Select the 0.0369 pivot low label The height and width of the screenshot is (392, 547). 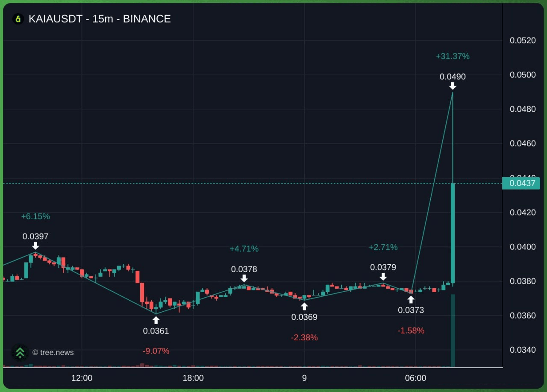click(x=304, y=317)
